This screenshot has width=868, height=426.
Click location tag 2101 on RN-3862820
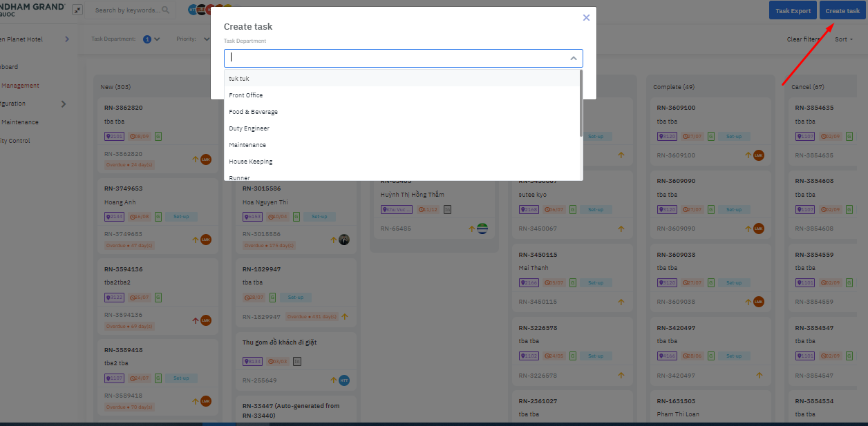[x=114, y=136]
